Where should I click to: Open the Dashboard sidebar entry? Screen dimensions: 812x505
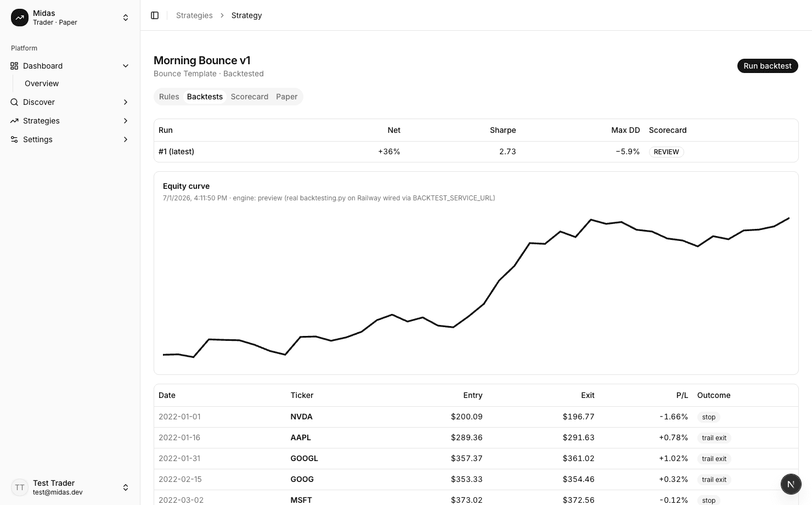[x=70, y=66]
